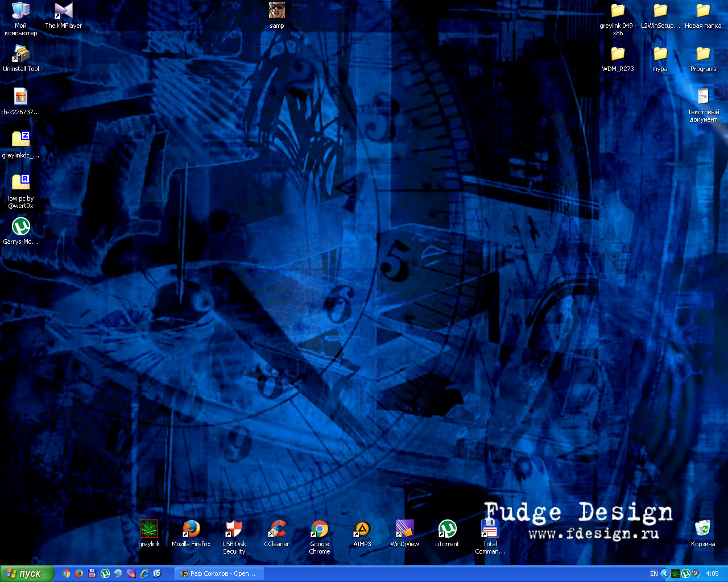Select the Total Commander desktop shortcut
Viewport: 728px width, 582px height.
(490, 537)
